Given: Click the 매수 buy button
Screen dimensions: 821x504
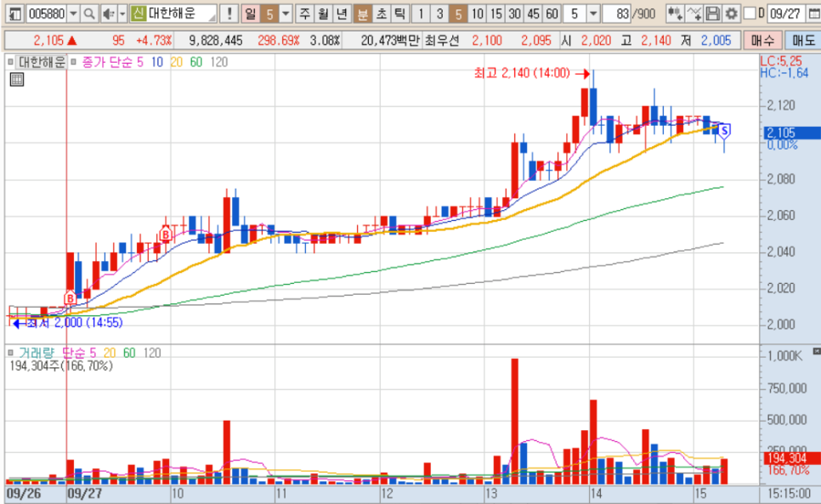Looking at the screenshot, I should click(762, 40).
